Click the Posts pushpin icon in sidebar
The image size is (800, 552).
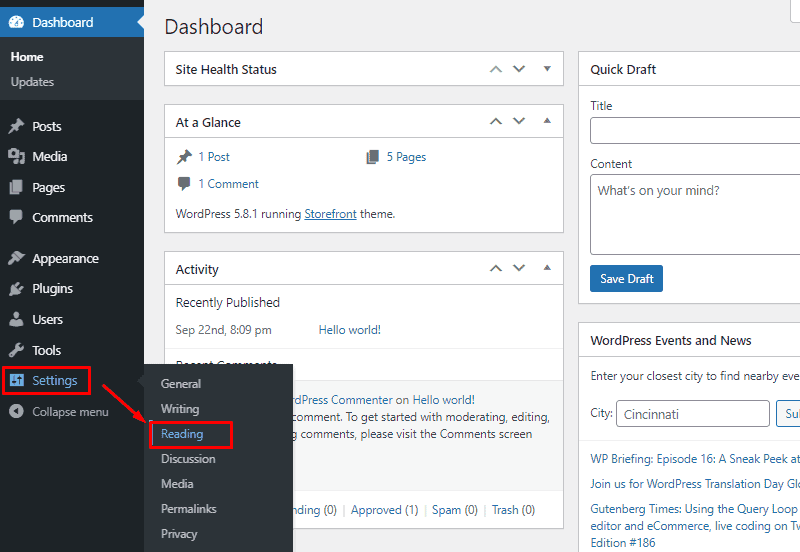[x=16, y=126]
